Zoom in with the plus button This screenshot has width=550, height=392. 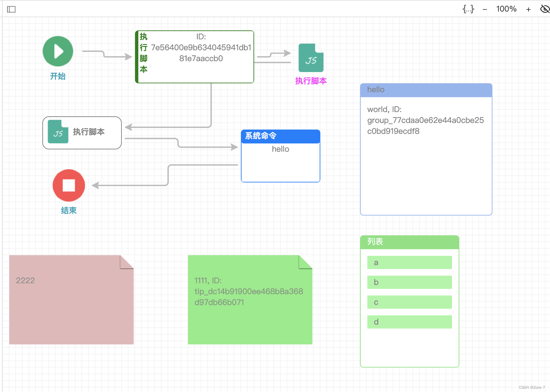[x=528, y=9]
